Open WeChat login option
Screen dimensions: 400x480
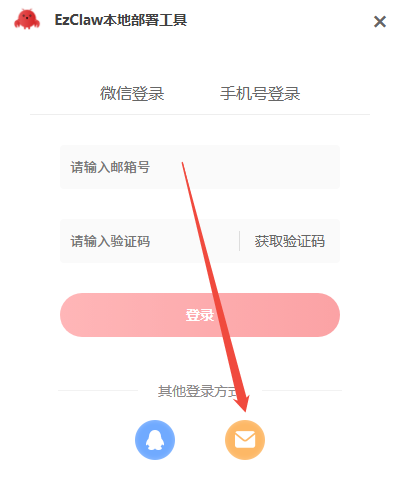pos(132,93)
